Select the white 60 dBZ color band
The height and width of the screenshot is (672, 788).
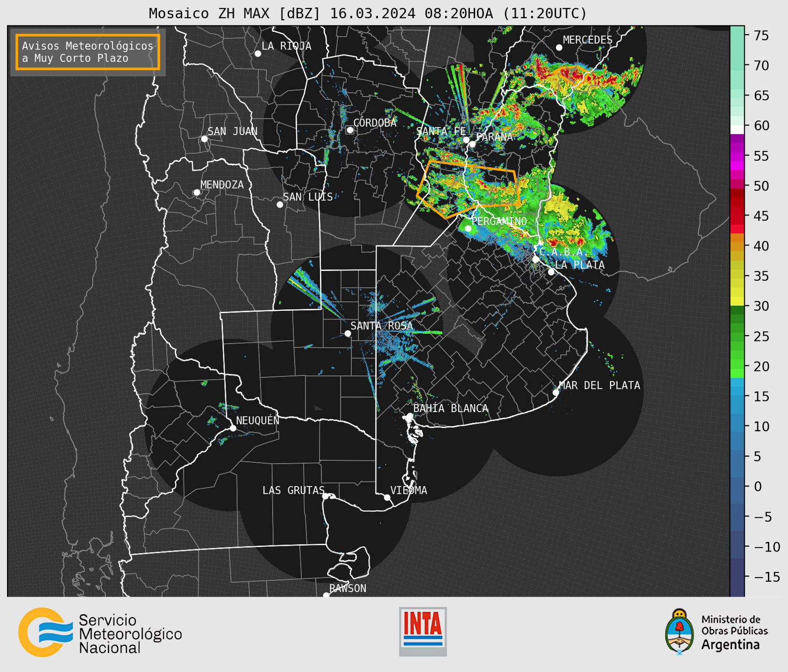tap(737, 129)
